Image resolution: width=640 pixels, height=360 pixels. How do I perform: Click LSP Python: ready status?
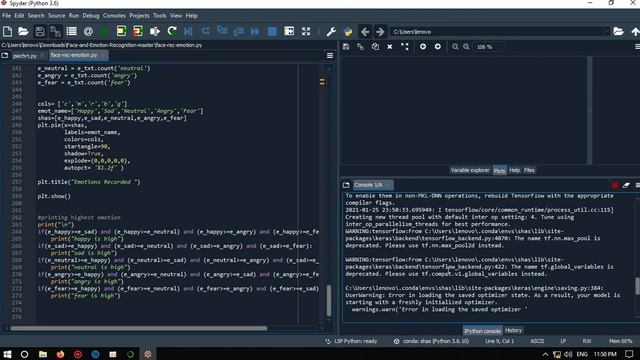351,341
